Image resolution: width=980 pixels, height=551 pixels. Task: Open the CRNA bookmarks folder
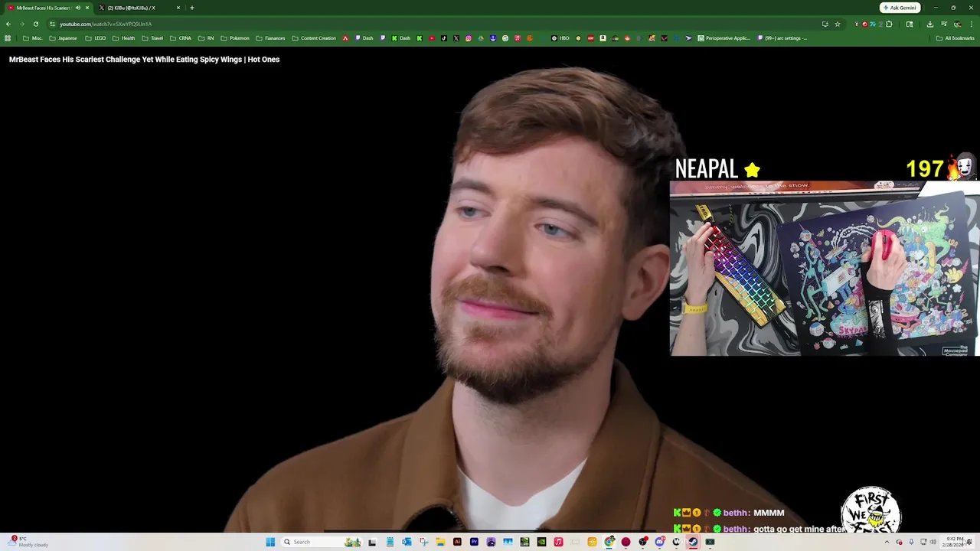pyautogui.click(x=181, y=38)
